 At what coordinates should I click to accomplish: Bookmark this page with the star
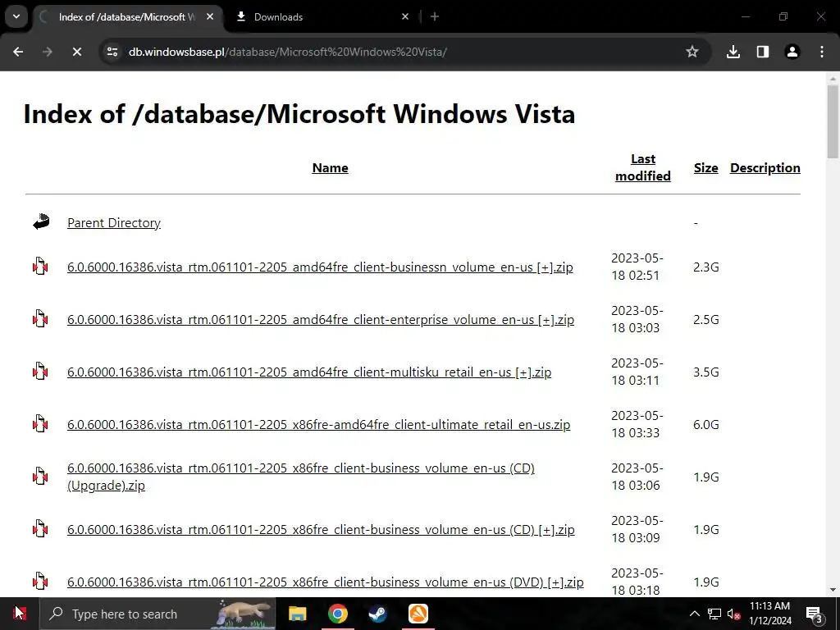pyautogui.click(x=692, y=52)
